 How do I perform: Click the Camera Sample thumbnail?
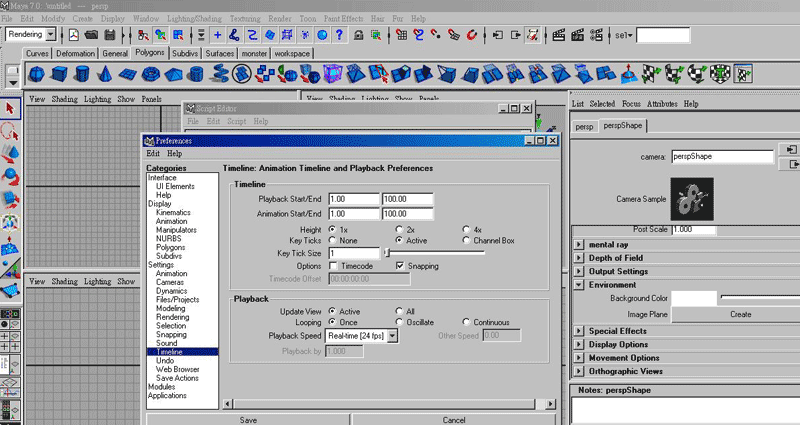click(x=692, y=199)
